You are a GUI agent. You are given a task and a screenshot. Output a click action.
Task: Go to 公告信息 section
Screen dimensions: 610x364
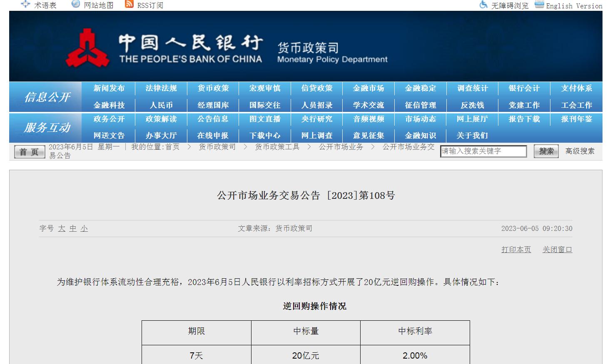pyautogui.click(x=213, y=119)
